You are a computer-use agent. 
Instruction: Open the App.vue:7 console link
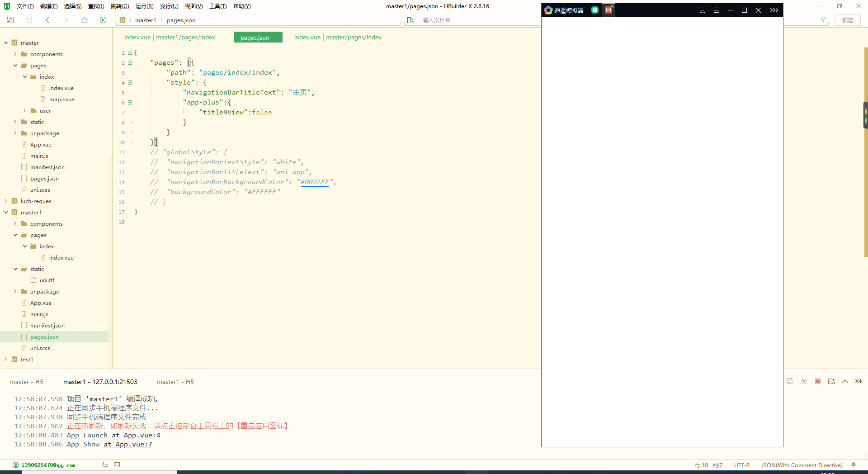pyautogui.click(x=128, y=444)
